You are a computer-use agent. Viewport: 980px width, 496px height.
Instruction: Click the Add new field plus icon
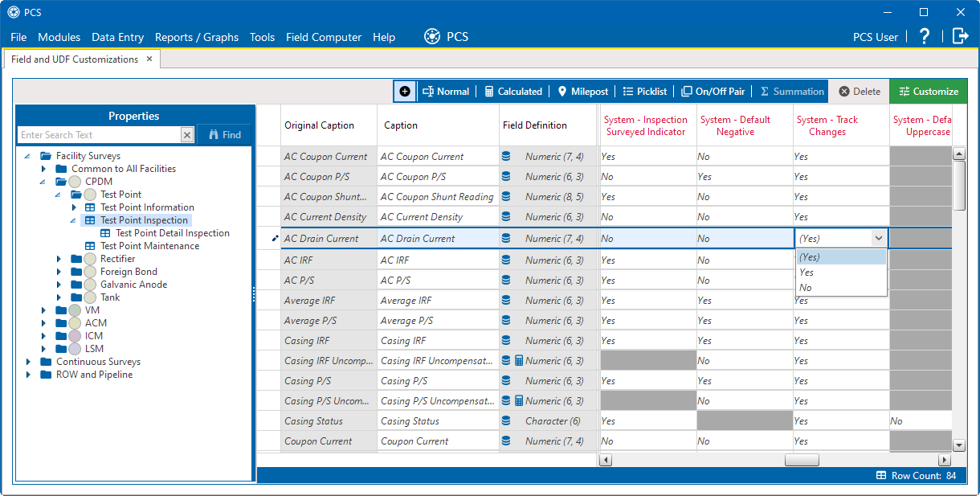click(405, 91)
